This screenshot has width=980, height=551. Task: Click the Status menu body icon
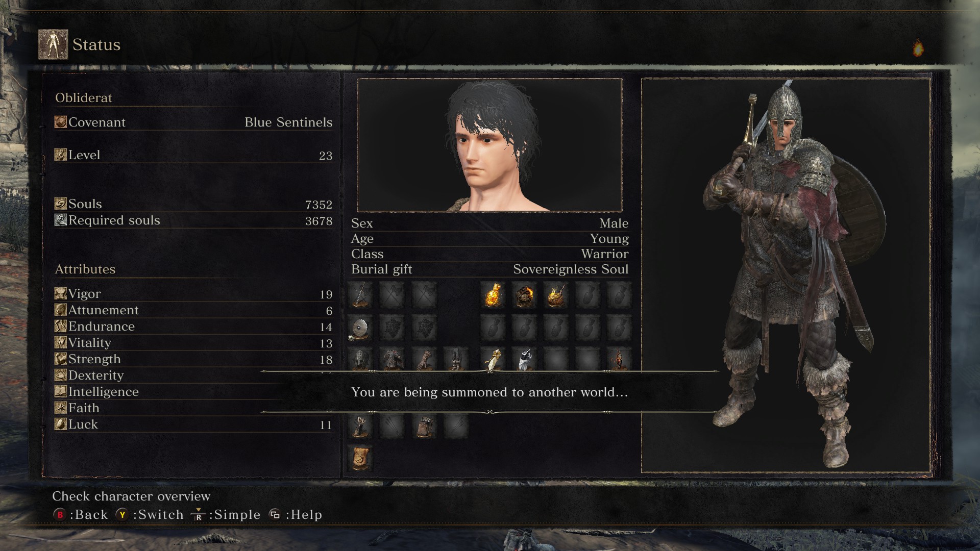(53, 44)
